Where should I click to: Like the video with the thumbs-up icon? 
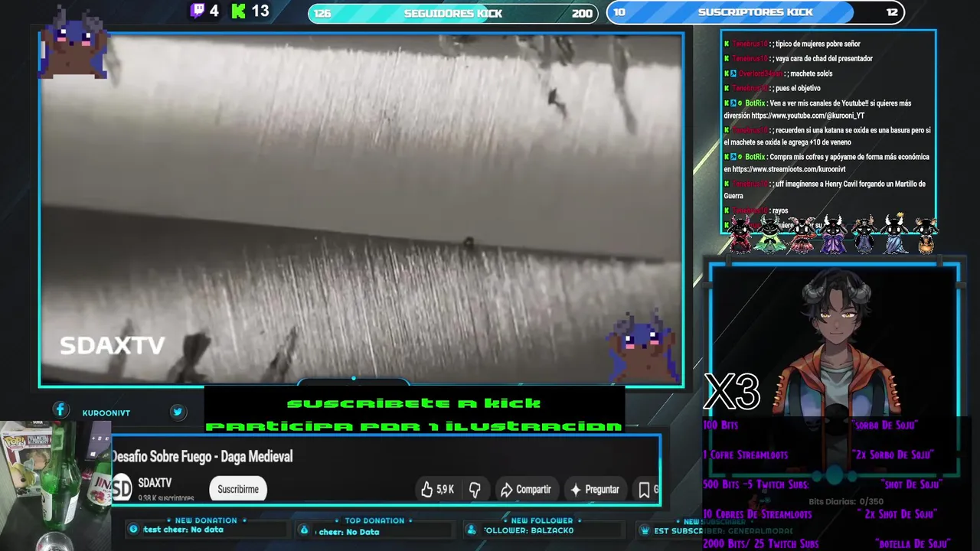point(427,489)
